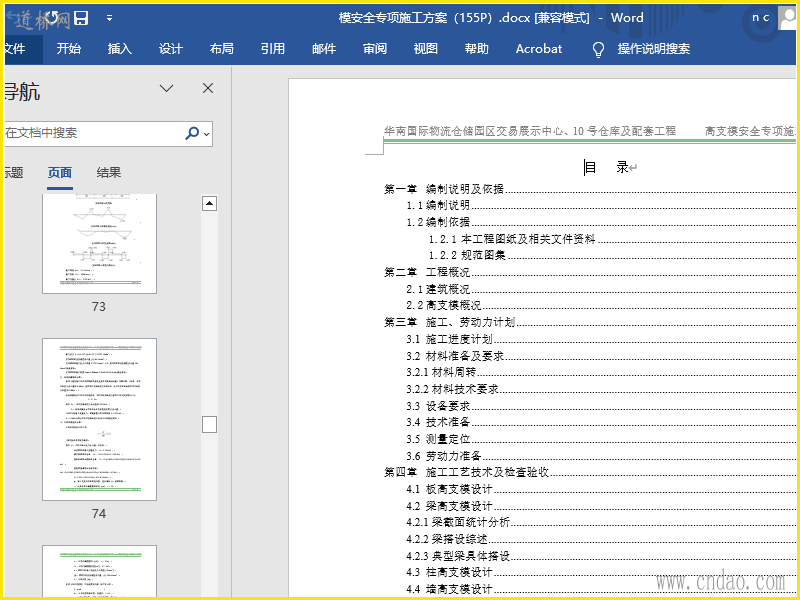Click the Undo arrow in quick access toolbar

click(x=53, y=18)
